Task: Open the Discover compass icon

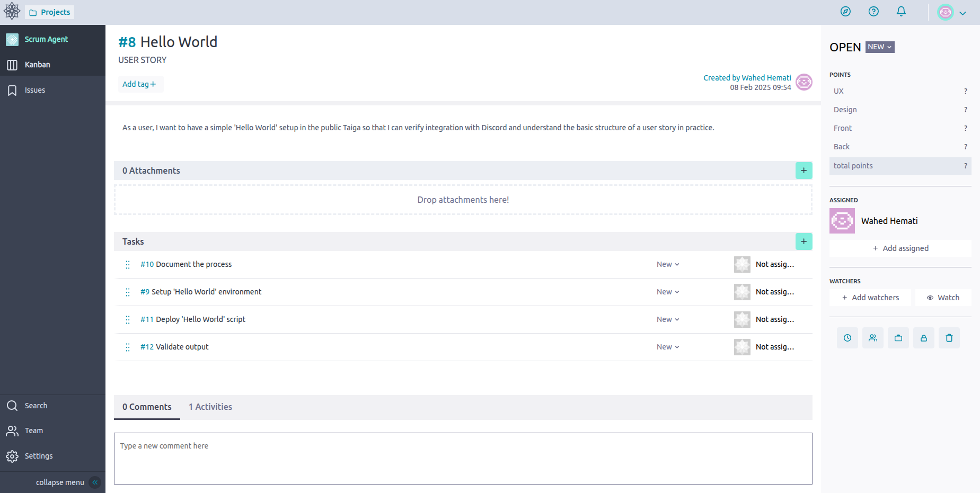Action: [x=845, y=12]
